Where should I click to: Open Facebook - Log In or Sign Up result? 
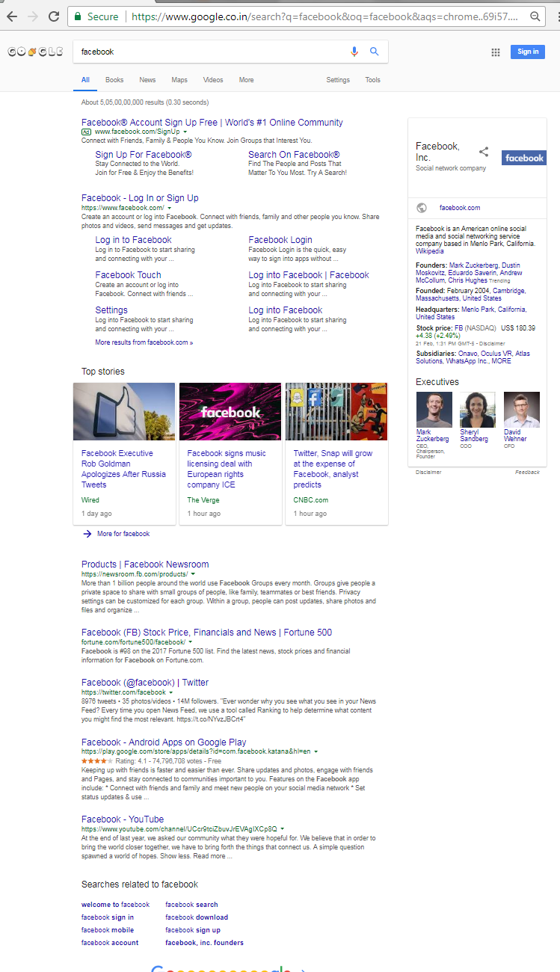click(140, 198)
